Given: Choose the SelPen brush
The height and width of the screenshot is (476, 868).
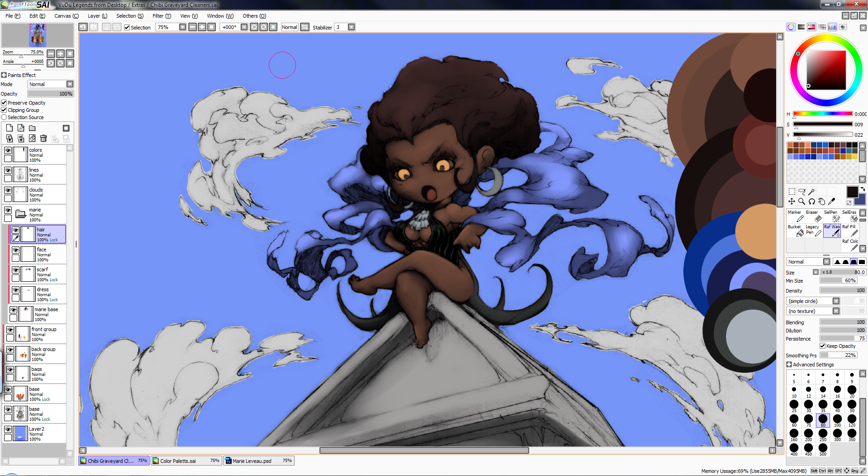Looking at the screenshot, I should click(832, 216).
